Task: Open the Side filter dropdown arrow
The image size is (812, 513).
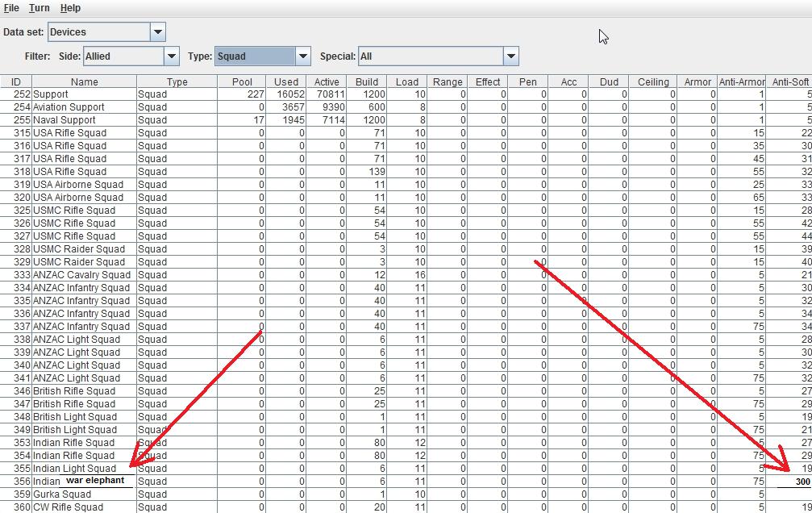Action: 172,56
